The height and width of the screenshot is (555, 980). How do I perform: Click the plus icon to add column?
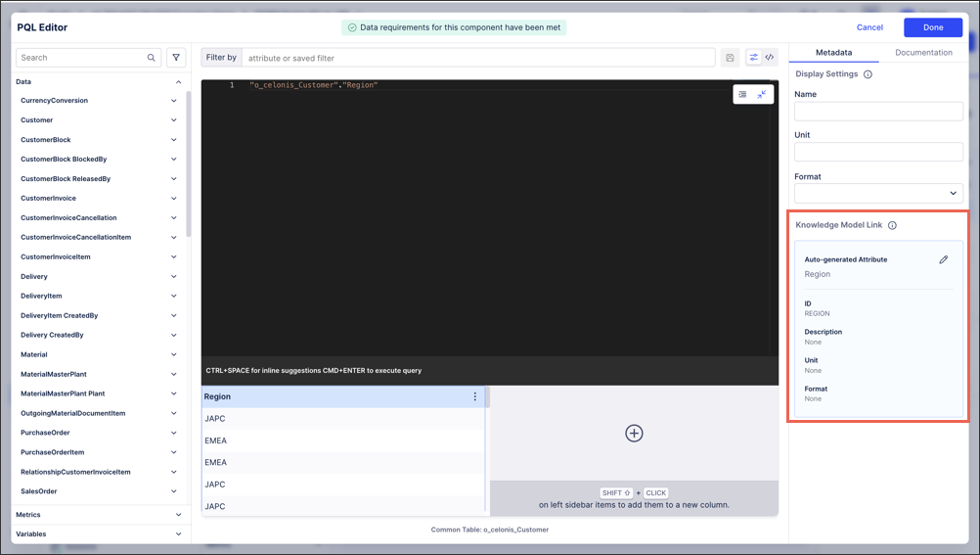tap(634, 433)
